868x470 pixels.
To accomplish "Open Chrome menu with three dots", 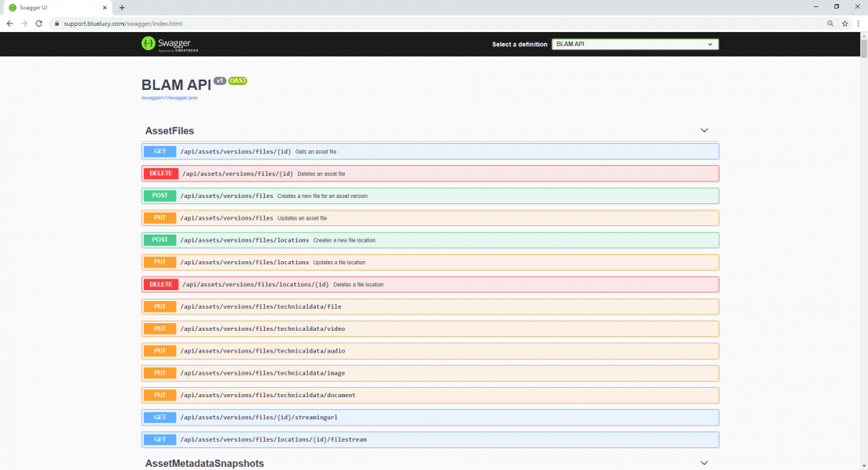I will [x=859, y=23].
